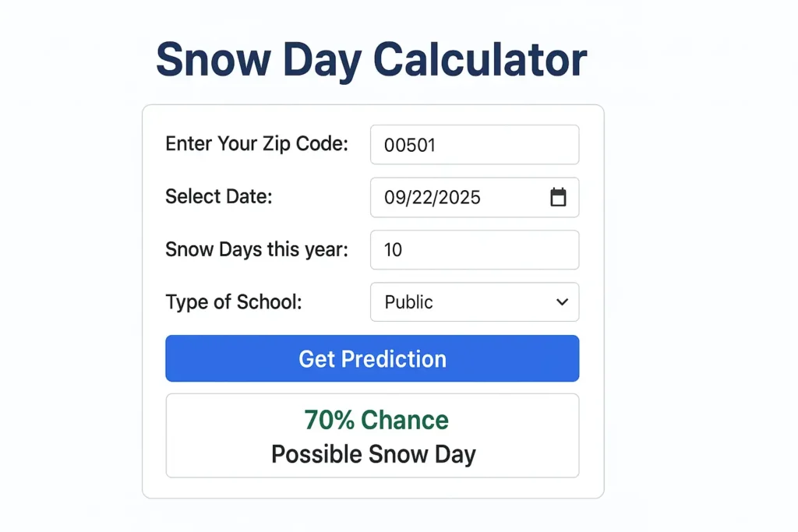The width and height of the screenshot is (798, 532).
Task: Click the Type of School label
Action: click(x=233, y=302)
